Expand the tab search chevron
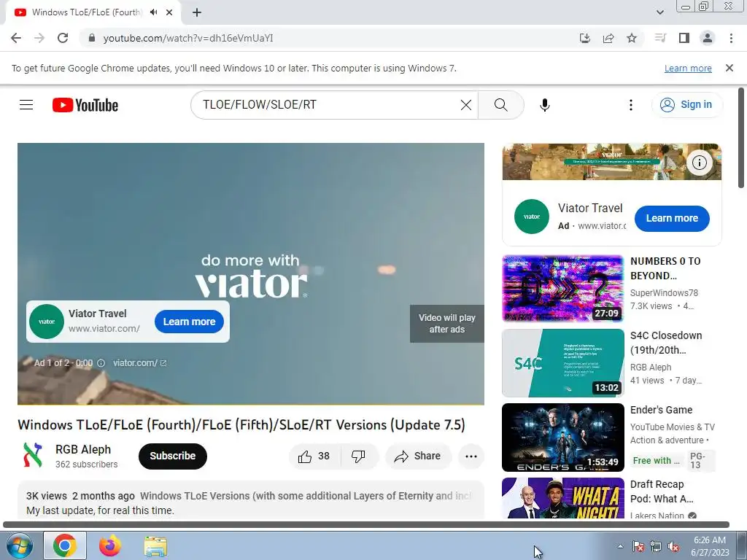Viewport: 747px width, 560px height. pyautogui.click(x=660, y=12)
